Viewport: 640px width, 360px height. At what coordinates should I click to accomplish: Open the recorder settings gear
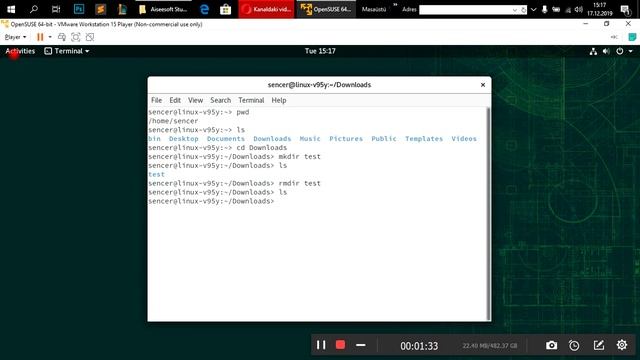tap(622, 345)
